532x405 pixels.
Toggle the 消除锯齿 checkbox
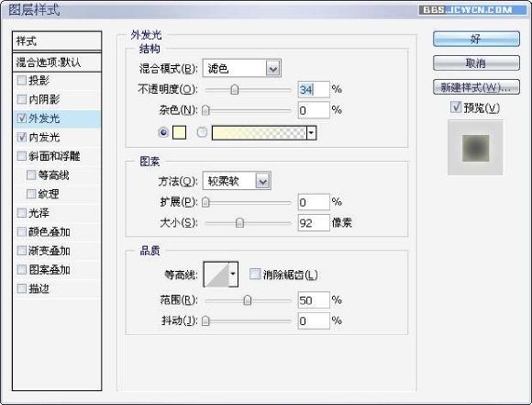click(255, 274)
